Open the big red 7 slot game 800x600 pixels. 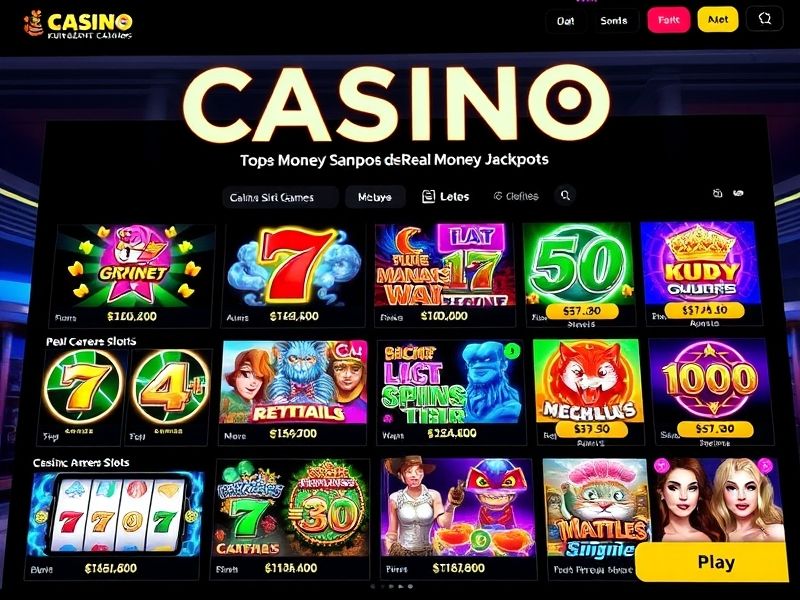click(x=295, y=276)
